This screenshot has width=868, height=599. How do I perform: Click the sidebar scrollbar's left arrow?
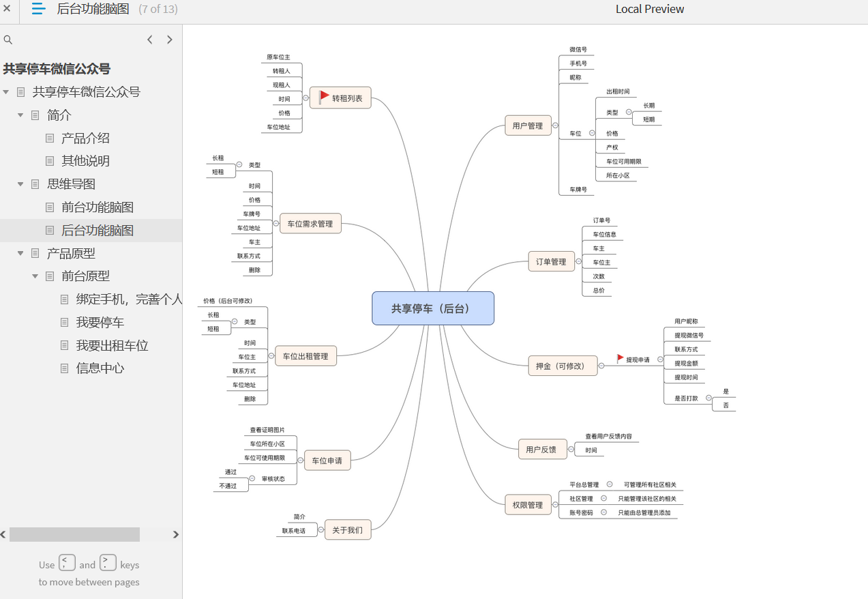(3, 534)
